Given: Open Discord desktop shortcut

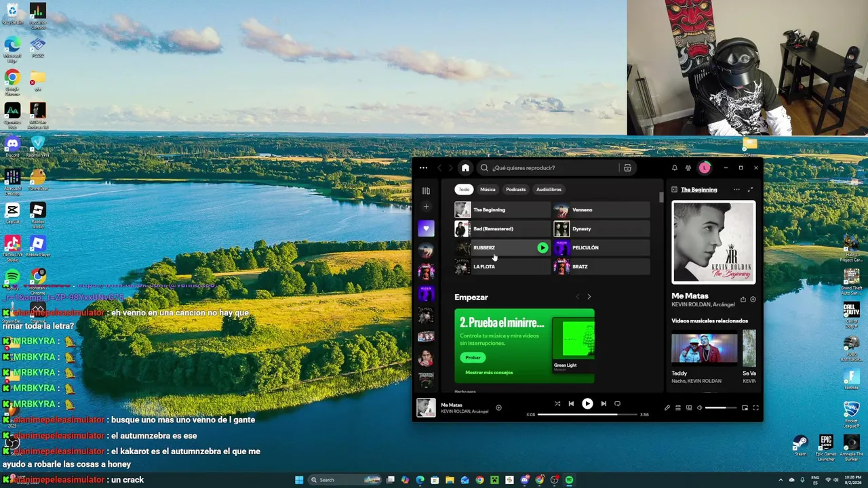Looking at the screenshot, I should (12, 146).
